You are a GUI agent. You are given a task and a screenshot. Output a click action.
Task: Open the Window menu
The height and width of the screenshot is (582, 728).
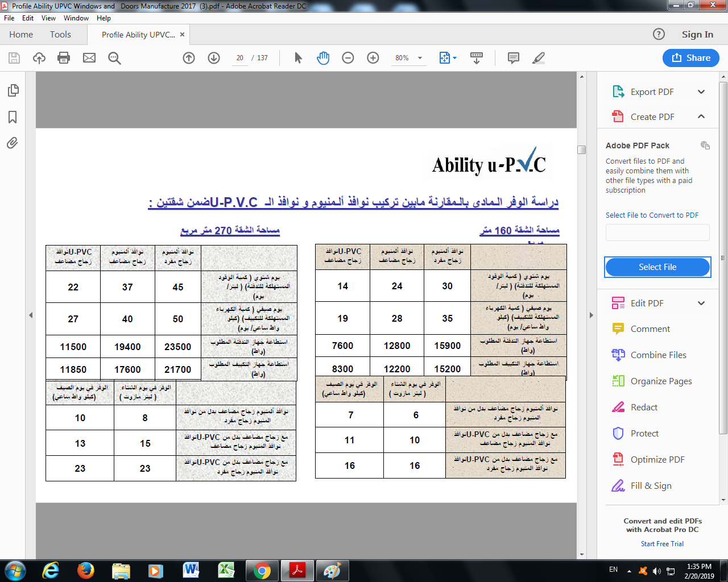tap(76, 18)
